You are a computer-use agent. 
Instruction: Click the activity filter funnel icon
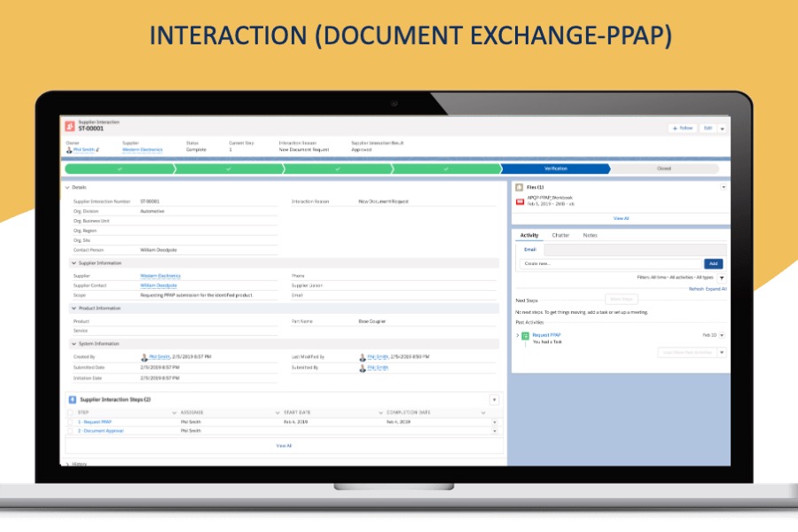[721, 278]
